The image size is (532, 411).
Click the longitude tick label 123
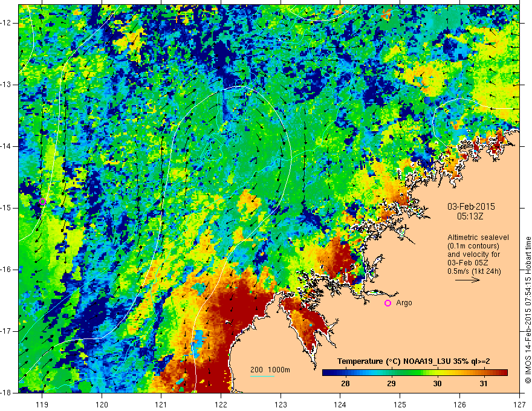(x=281, y=404)
